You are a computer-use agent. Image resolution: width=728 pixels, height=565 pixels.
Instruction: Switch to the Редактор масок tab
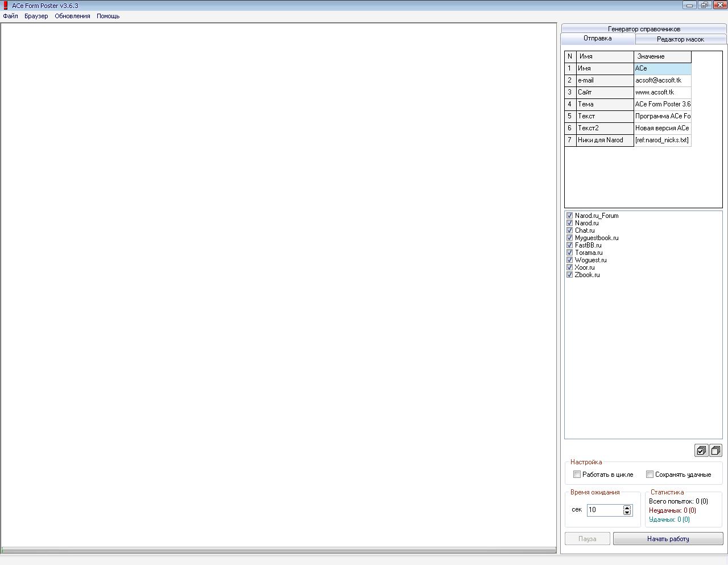point(680,39)
